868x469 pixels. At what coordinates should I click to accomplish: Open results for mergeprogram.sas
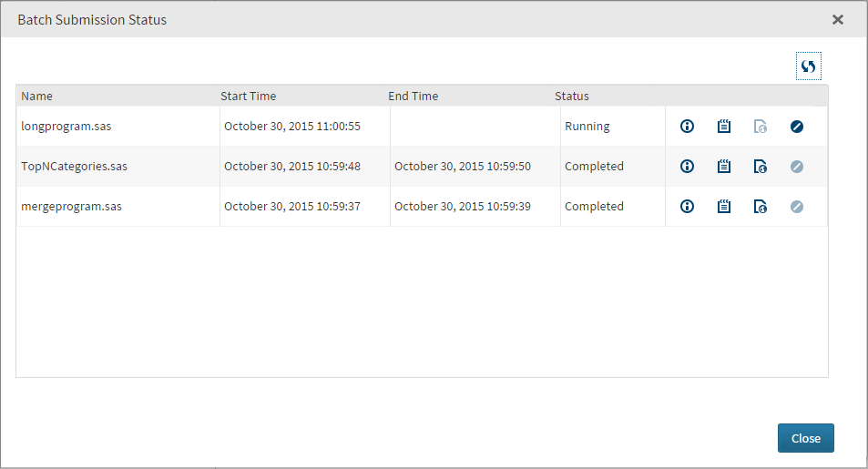click(x=761, y=207)
